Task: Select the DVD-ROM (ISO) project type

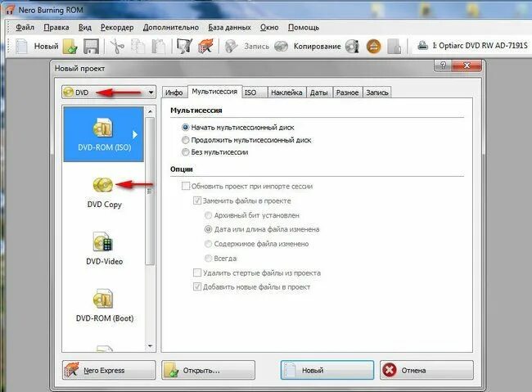Action: (104, 134)
